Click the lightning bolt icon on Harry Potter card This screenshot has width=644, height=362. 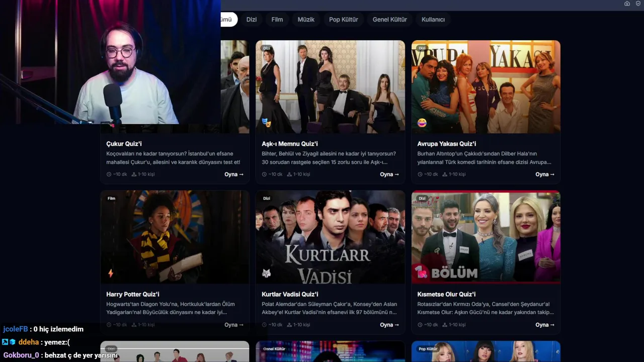tap(111, 274)
